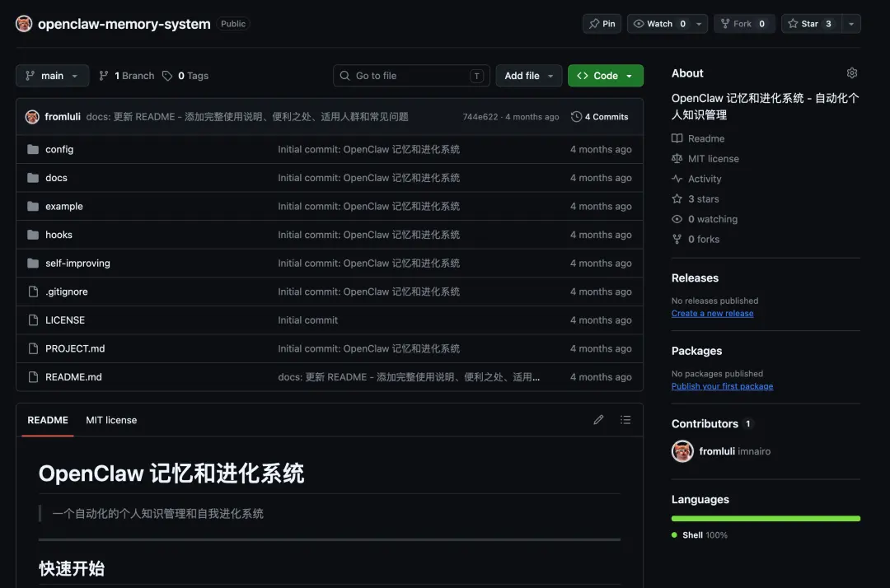Switch to the MIT license tab
Image resolution: width=890 pixels, height=588 pixels.
pyautogui.click(x=111, y=420)
